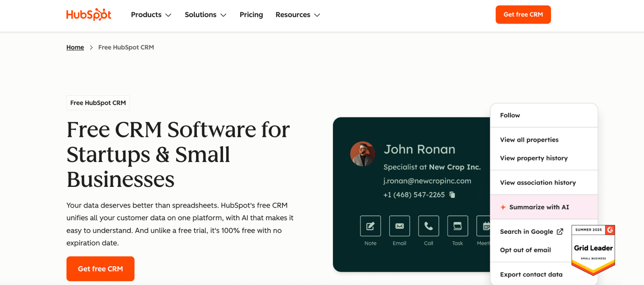The image size is (644, 285).
Task: Select Export contact data option
Action: tap(531, 274)
